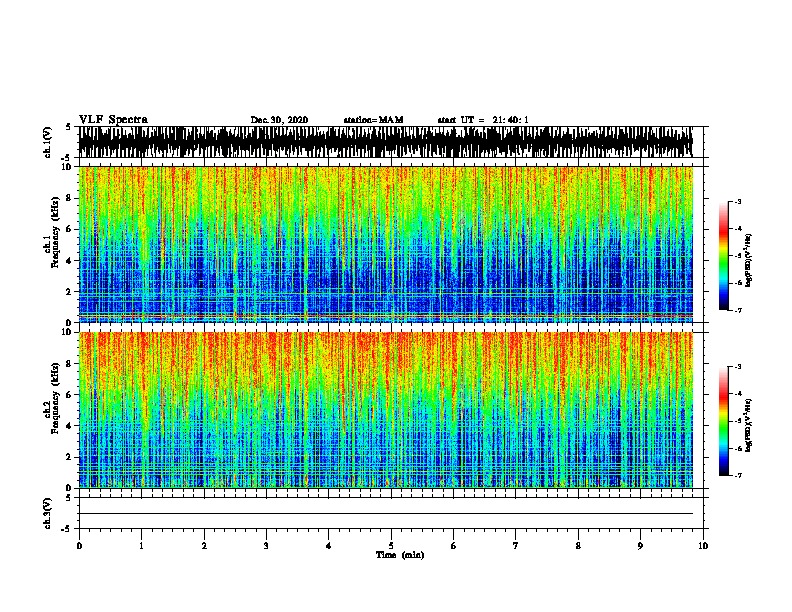Click time axis tick label "9"
792x612 pixels.
click(640, 546)
